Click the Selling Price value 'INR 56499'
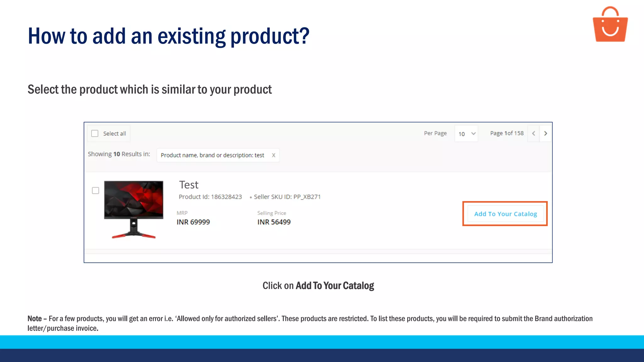Image resolution: width=644 pixels, height=362 pixels. 274,222
